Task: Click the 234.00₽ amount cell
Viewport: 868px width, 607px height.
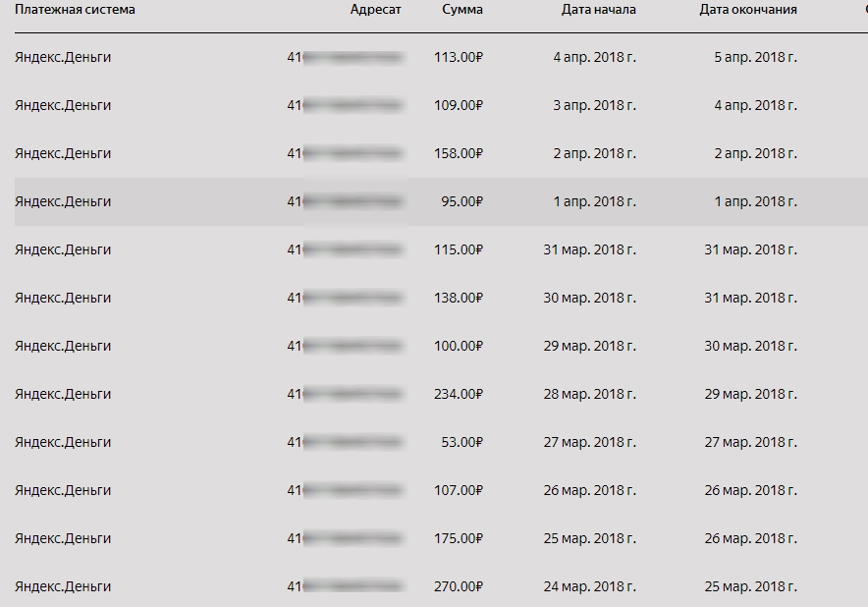Action: (x=459, y=394)
